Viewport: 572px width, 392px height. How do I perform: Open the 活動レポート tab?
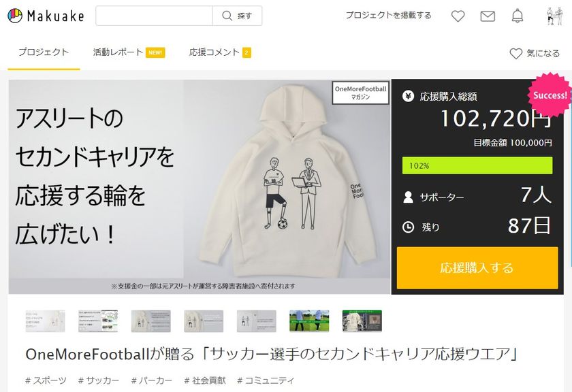pos(118,52)
